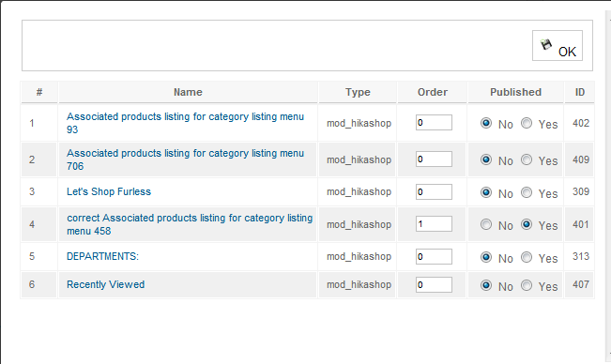Click the Order column header
This screenshot has width=611, height=364.
[x=433, y=92]
